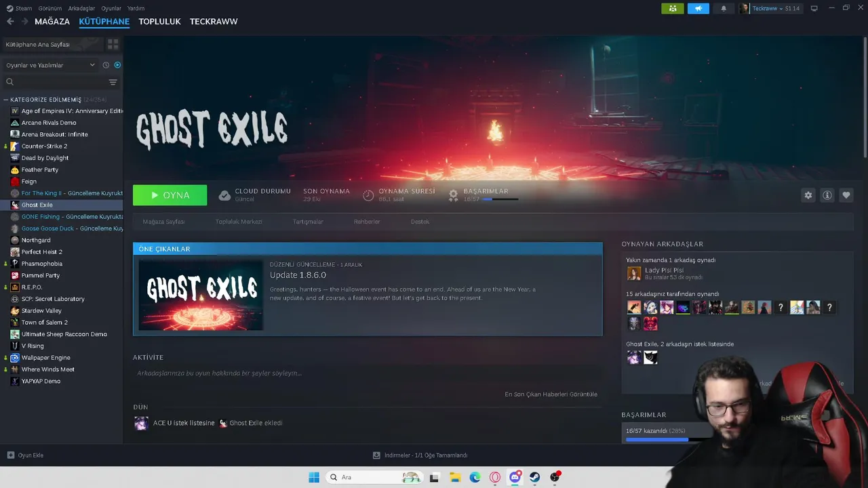Click the Windows taskbar search box
868x488 pixels.
point(374,477)
